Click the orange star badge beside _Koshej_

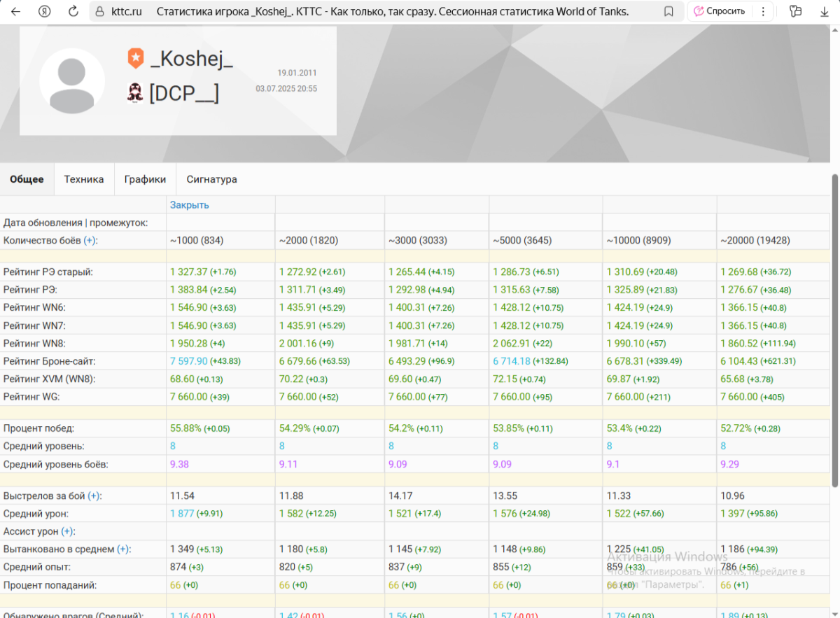pos(135,59)
